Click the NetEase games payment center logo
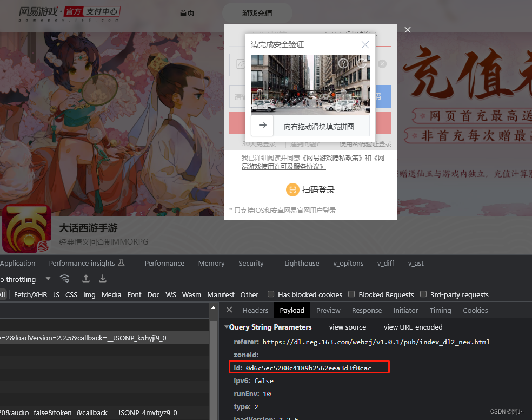This screenshot has width=532, height=420. tap(69, 14)
